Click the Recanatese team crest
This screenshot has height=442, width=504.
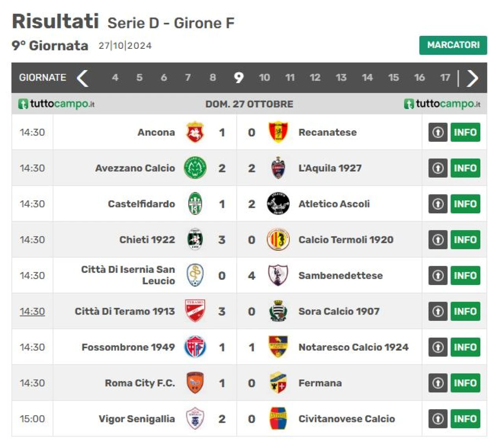[278, 132]
